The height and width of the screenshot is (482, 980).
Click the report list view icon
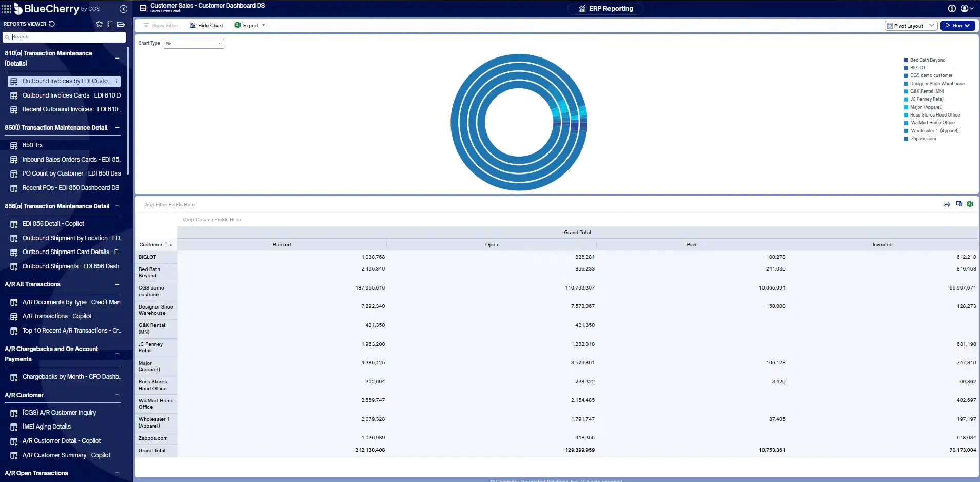pos(110,24)
